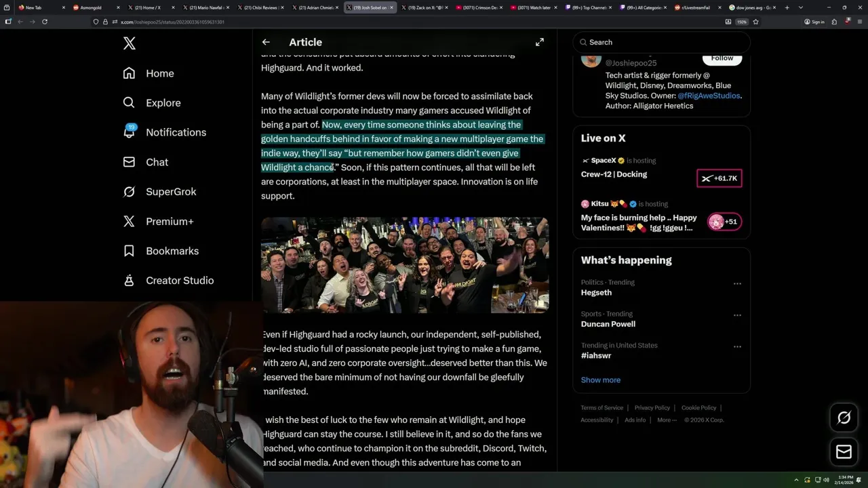Switch to the dow jones avg tab
This screenshot has width=868, height=488.
751,7
